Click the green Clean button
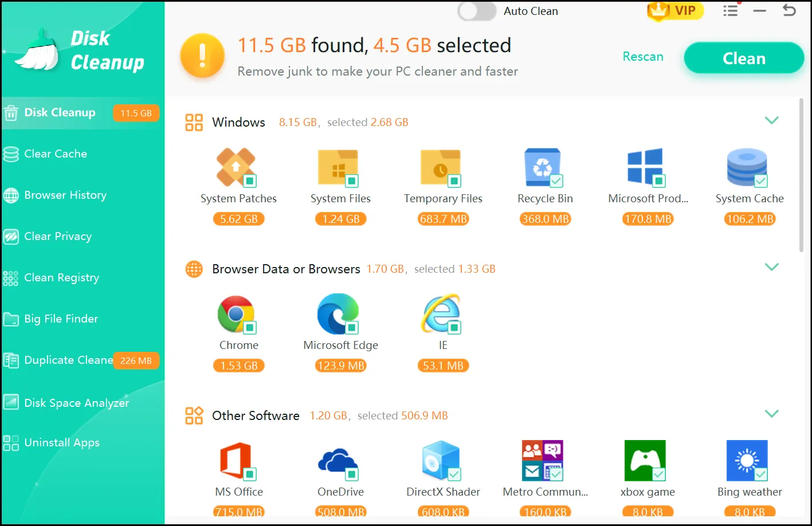 (x=744, y=58)
